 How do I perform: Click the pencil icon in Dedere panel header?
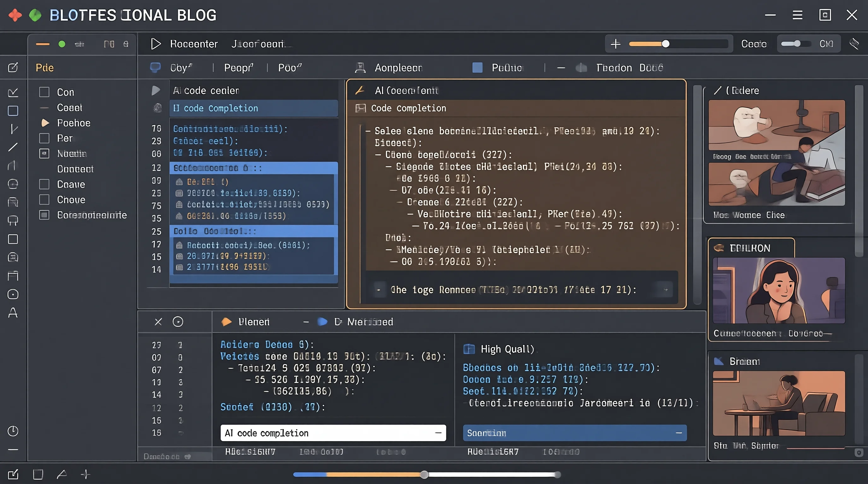pos(717,90)
